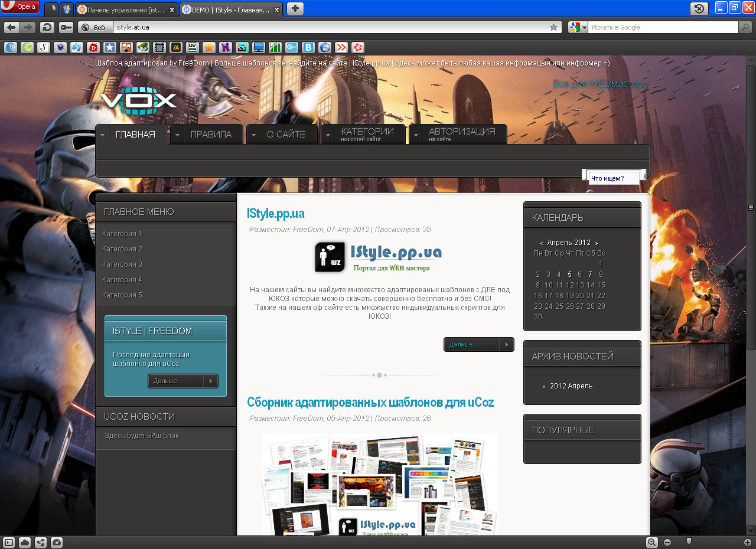Click the 'Что ищем?' site search field
Image resolution: width=756 pixels, height=549 pixels.
(614, 178)
